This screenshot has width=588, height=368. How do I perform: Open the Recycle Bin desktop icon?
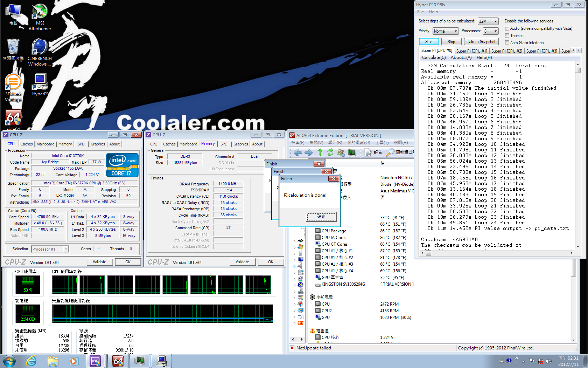pos(13,49)
